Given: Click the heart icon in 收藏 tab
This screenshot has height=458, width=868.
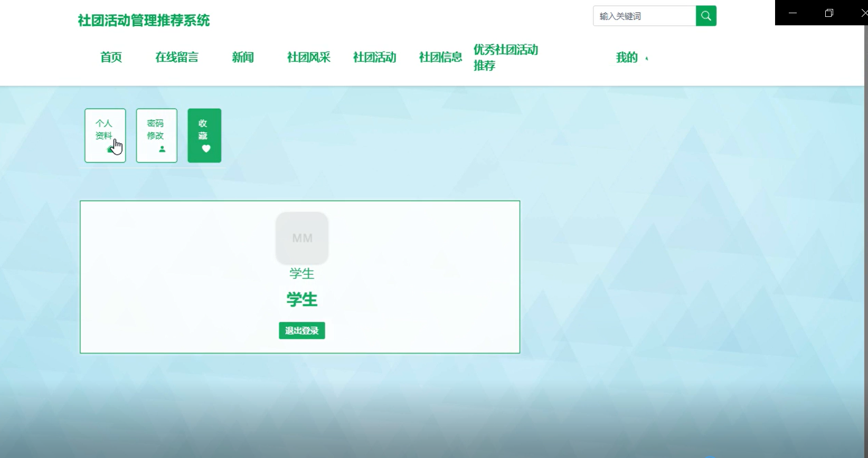Looking at the screenshot, I should click(206, 149).
